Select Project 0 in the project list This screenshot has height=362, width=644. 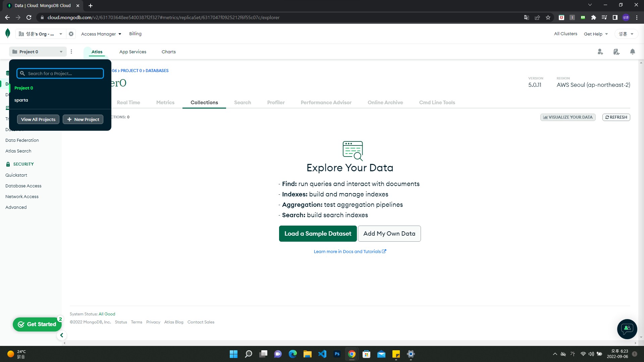coord(60,88)
